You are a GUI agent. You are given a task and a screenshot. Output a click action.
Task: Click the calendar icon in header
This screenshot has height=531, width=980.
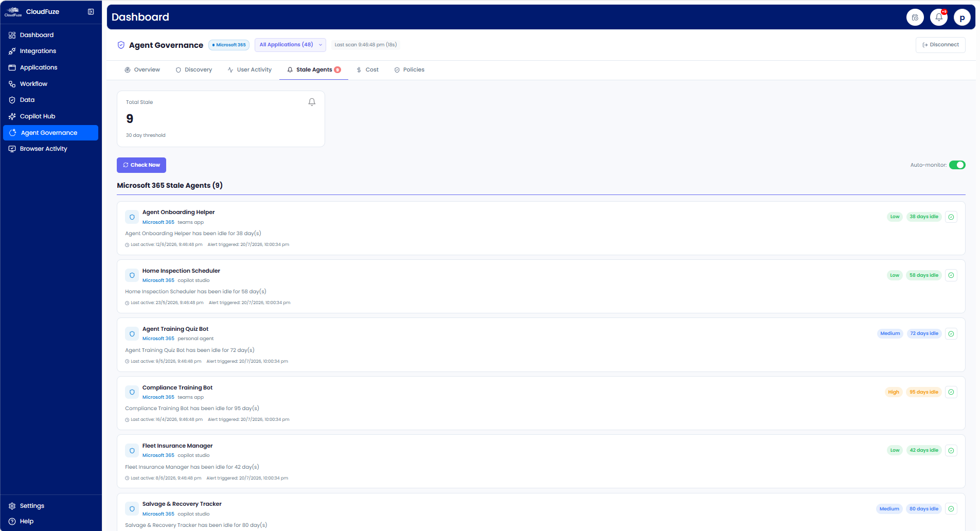tap(915, 17)
